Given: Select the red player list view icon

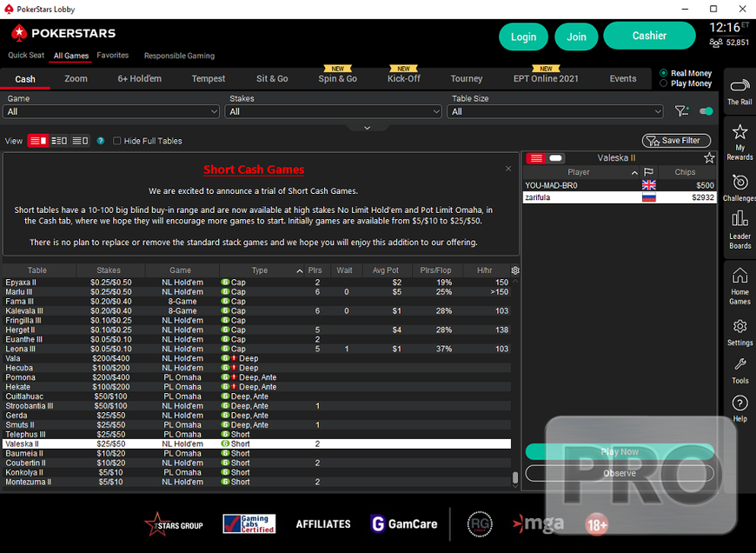Looking at the screenshot, I should point(536,158).
